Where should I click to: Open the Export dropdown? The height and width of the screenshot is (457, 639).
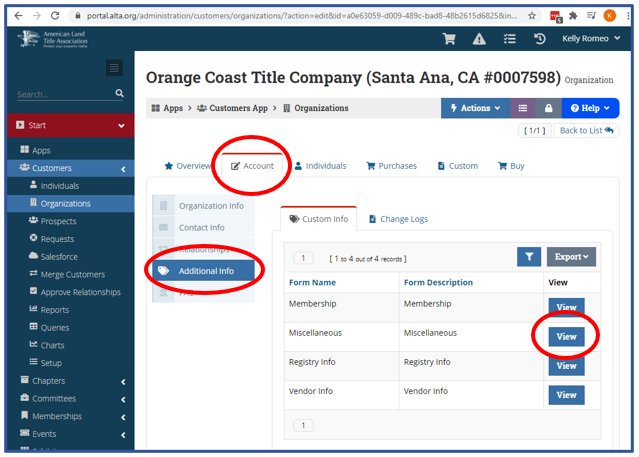tap(571, 257)
